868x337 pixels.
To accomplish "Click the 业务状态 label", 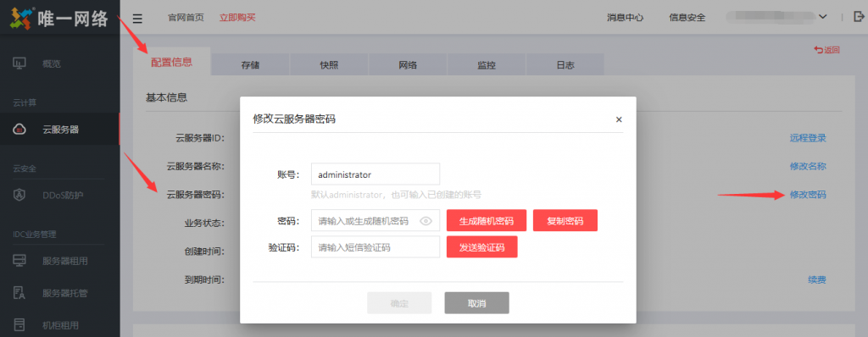I will click(203, 223).
